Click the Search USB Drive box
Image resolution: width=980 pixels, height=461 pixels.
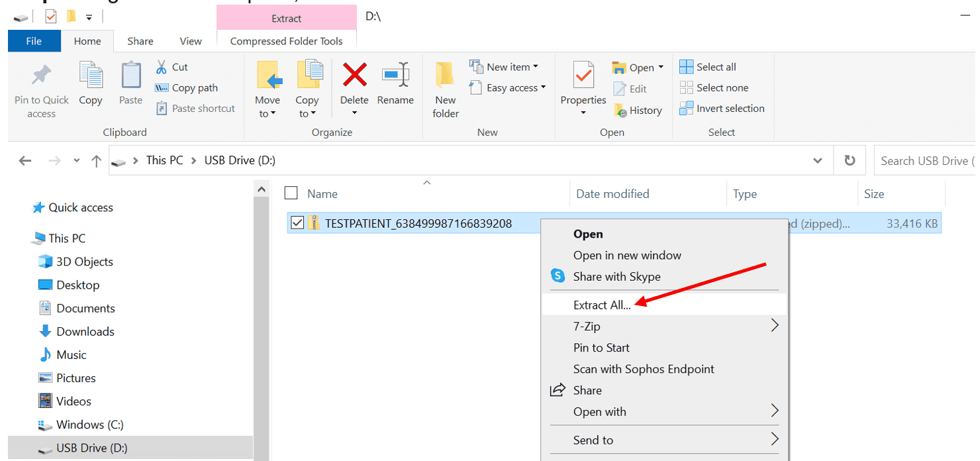pos(926,160)
